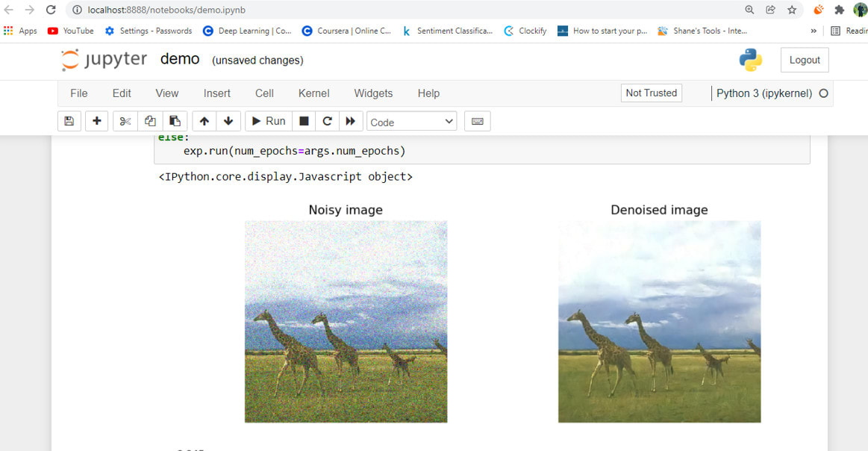The image size is (868, 451).
Task: Open the command palette keyboard icon
Action: (477, 122)
